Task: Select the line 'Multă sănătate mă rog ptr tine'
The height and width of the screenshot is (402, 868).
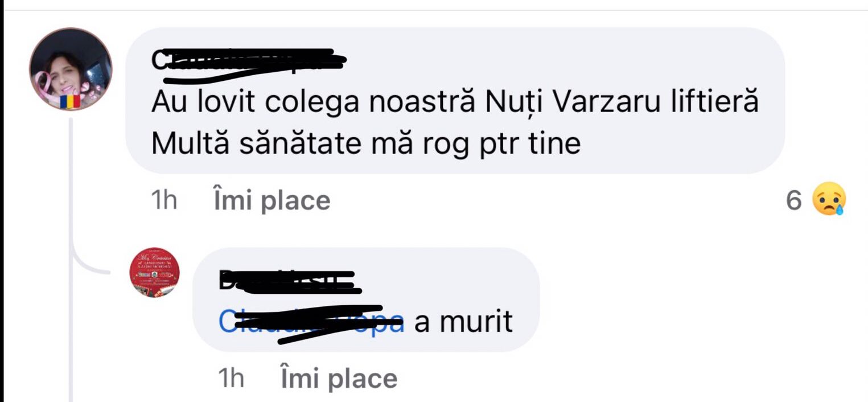Action: 366,145
